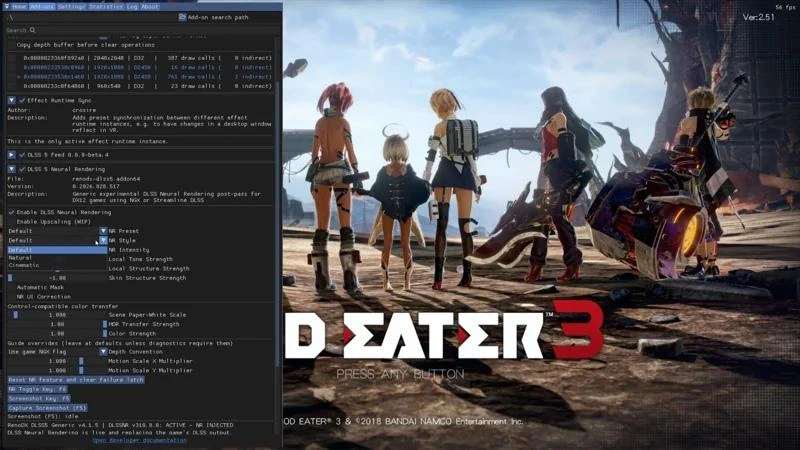Open the Statistics tab
Viewport: 800px width, 450px height.
point(106,7)
